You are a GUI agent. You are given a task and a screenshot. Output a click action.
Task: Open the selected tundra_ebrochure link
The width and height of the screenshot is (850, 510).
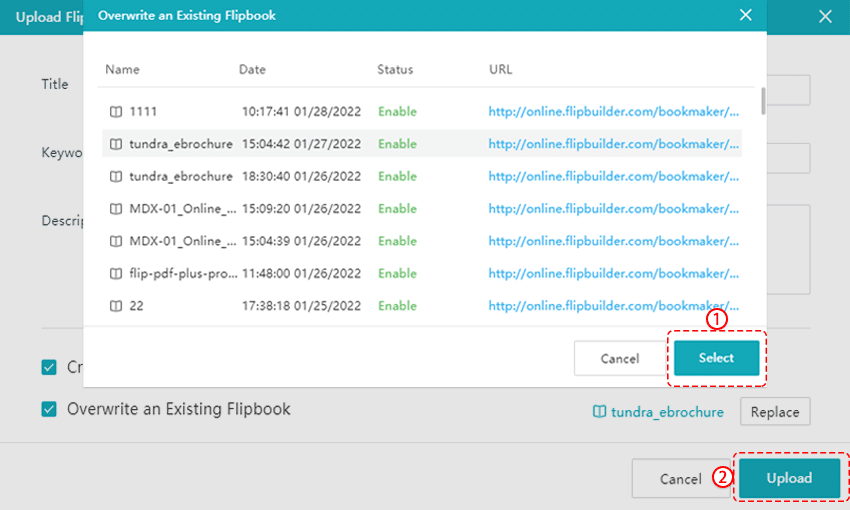tap(667, 412)
